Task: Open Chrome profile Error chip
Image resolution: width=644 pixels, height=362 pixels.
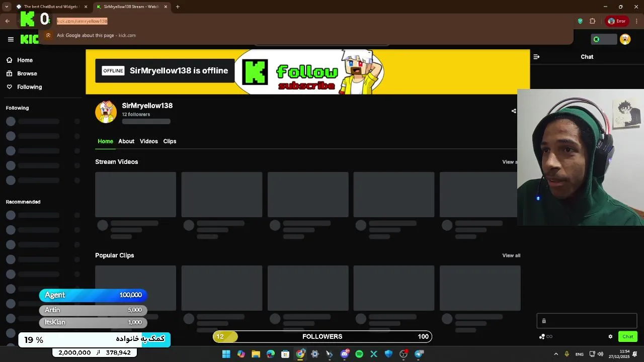Action: click(x=617, y=21)
